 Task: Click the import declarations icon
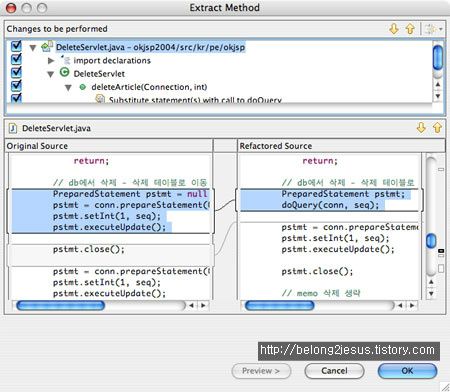tap(65, 60)
